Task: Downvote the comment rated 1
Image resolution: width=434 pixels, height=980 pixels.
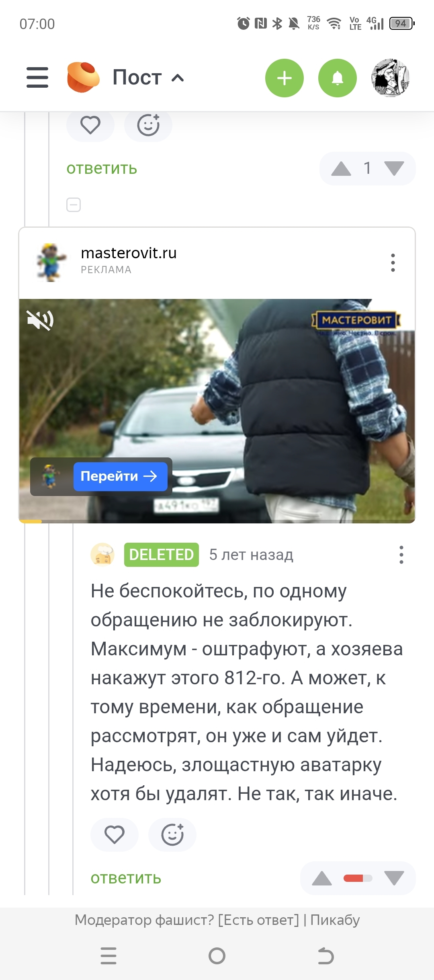Action: [x=394, y=169]
